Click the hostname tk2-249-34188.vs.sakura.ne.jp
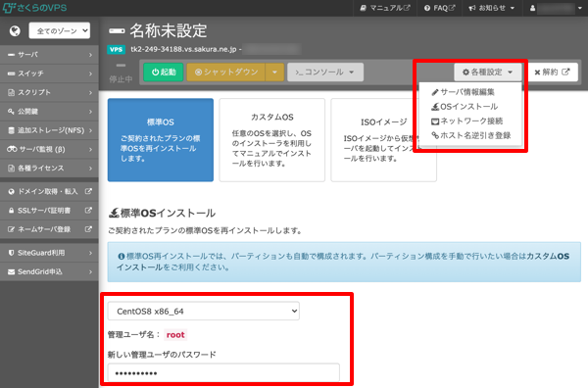588x388 pixels. [183, 49]
